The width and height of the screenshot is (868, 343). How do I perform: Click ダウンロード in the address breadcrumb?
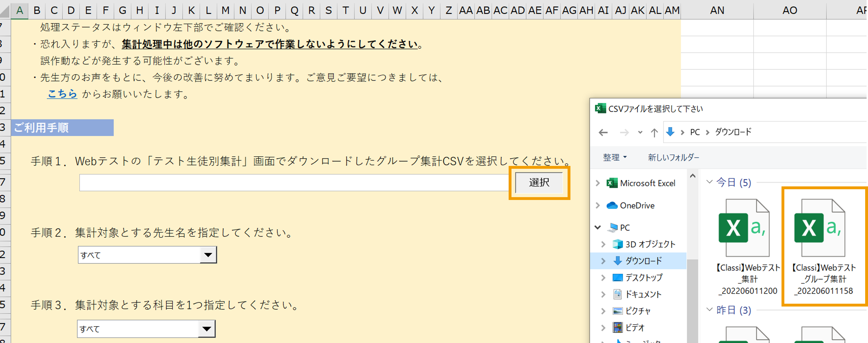tap(733, 132)
